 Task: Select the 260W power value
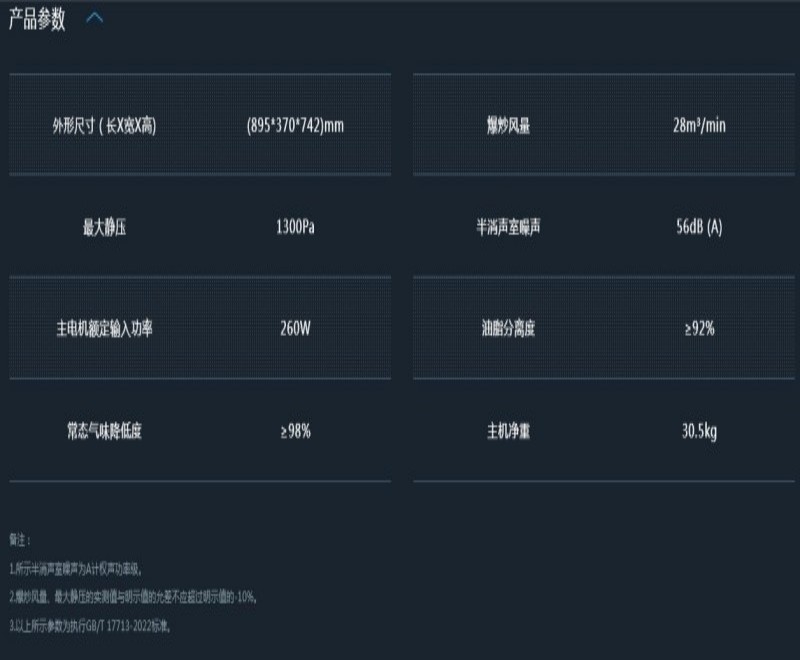click(295, 328)
